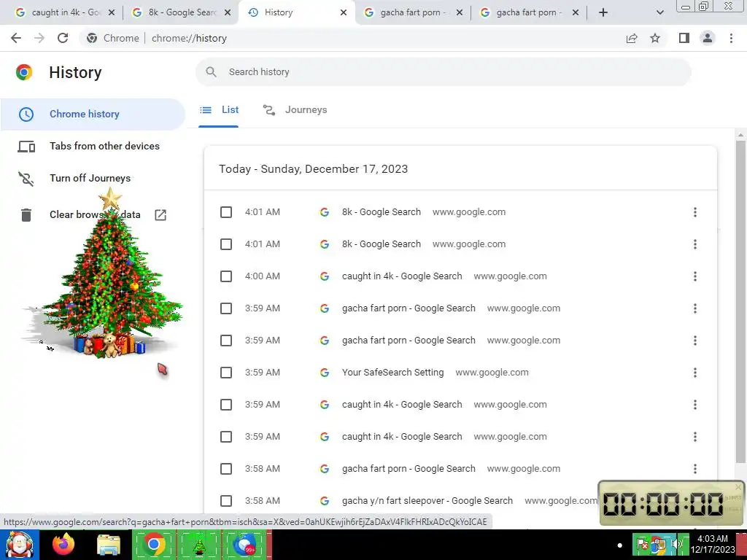Expand the tab search chevron
Image resolution: width=747 pixels, height=560 pixels.
(x=659, y=13)
